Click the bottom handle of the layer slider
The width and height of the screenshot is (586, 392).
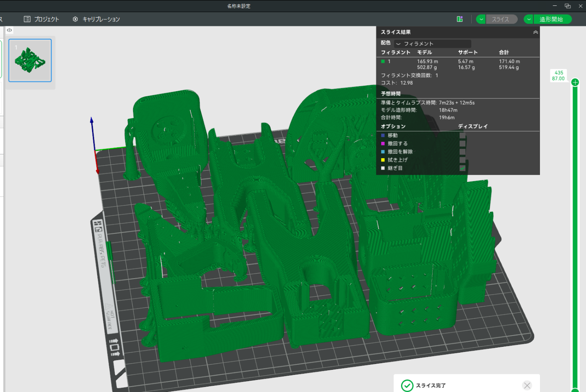pyautogui.click(x=575, y=390)
